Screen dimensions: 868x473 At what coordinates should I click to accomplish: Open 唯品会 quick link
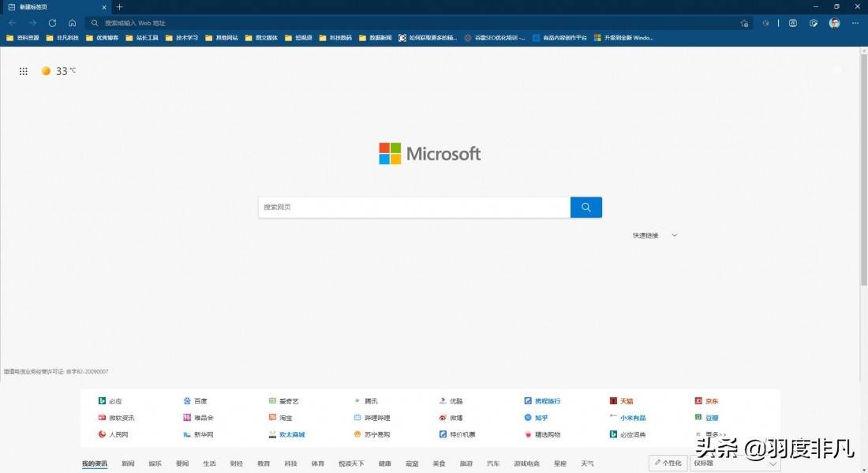[198, 418]
